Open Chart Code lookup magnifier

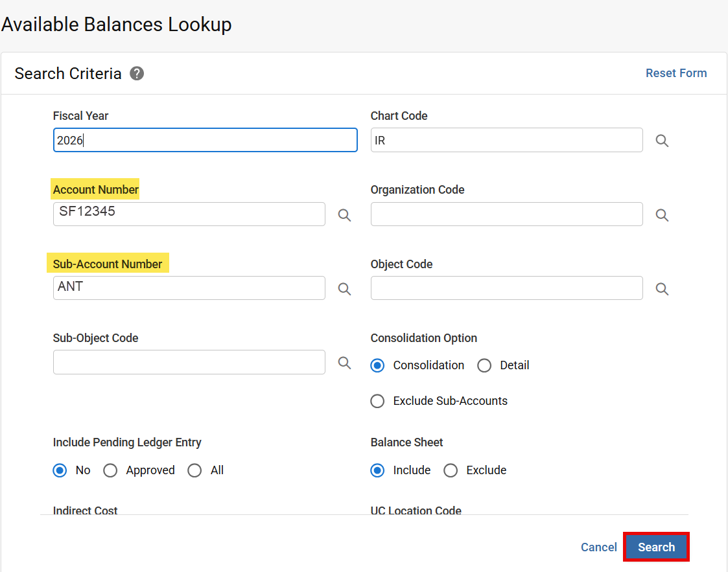click(x=662, y=141)
